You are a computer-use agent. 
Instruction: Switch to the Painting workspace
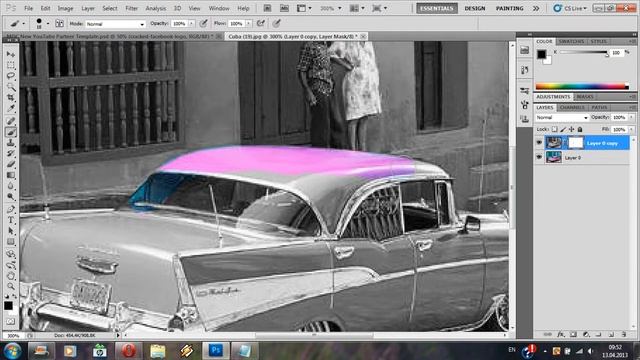[x=509, y=8]
